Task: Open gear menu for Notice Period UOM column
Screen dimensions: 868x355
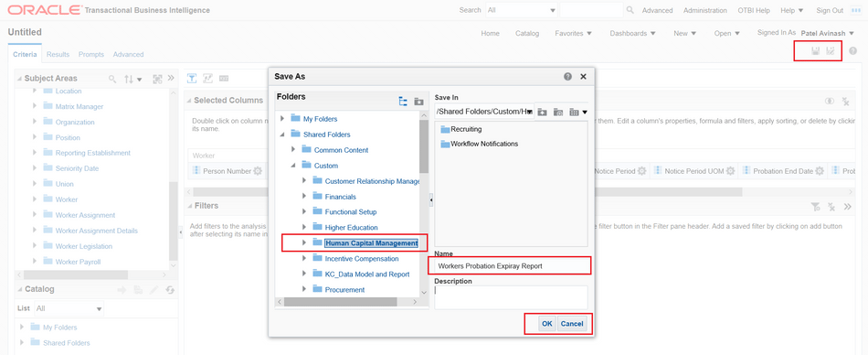Action: [x=731, y=171]
